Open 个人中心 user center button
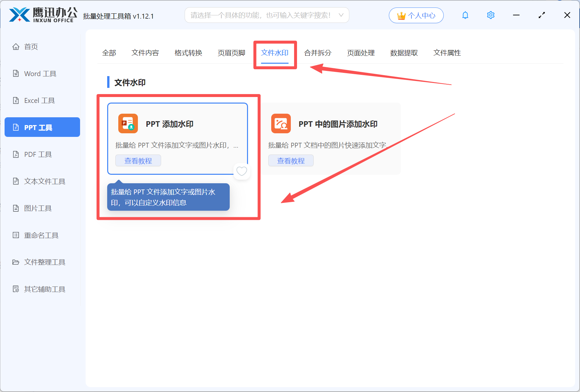This screenshot has width=580, height=392. point(416,15)
